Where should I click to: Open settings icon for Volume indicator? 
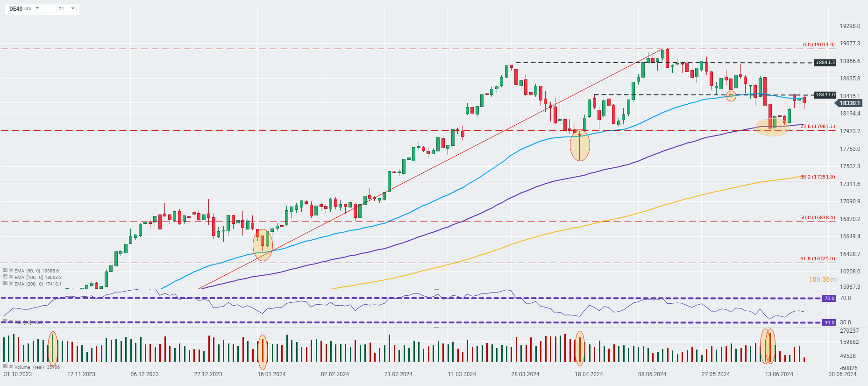coord(5,367)
